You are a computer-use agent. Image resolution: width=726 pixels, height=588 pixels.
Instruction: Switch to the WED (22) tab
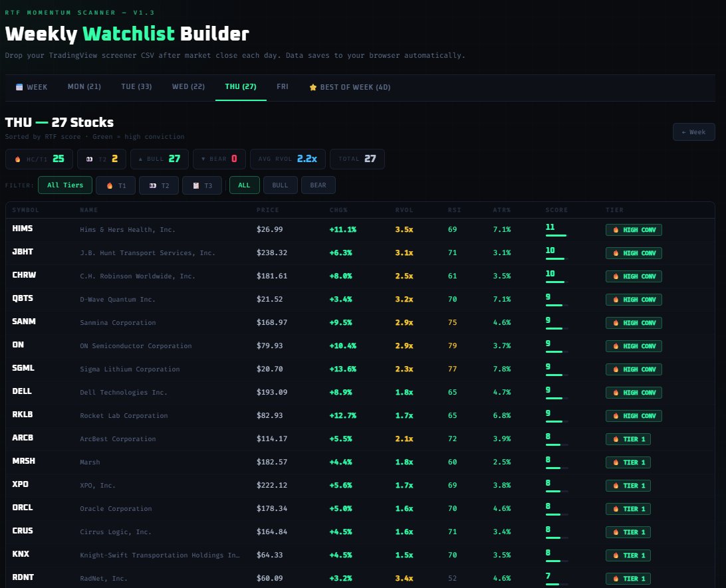[188, 87]
